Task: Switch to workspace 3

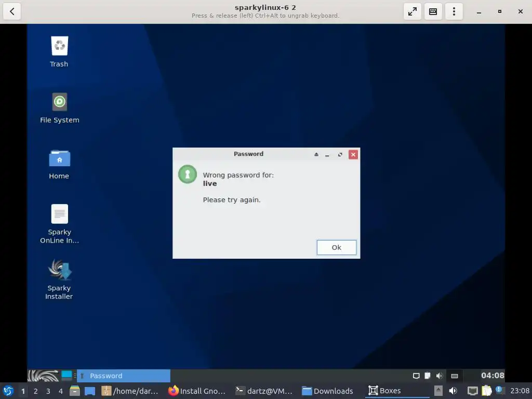Action: tap(48, 391)
